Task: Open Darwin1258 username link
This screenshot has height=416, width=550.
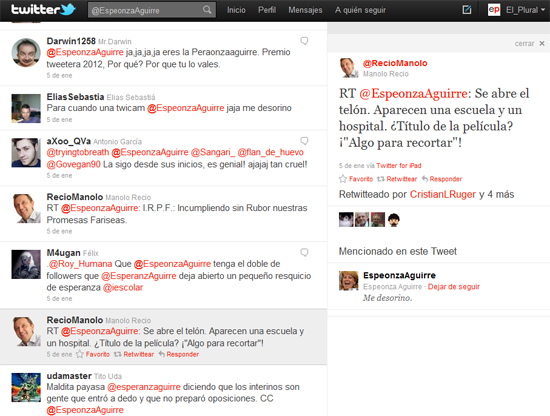Action: [x=71, y=41]
